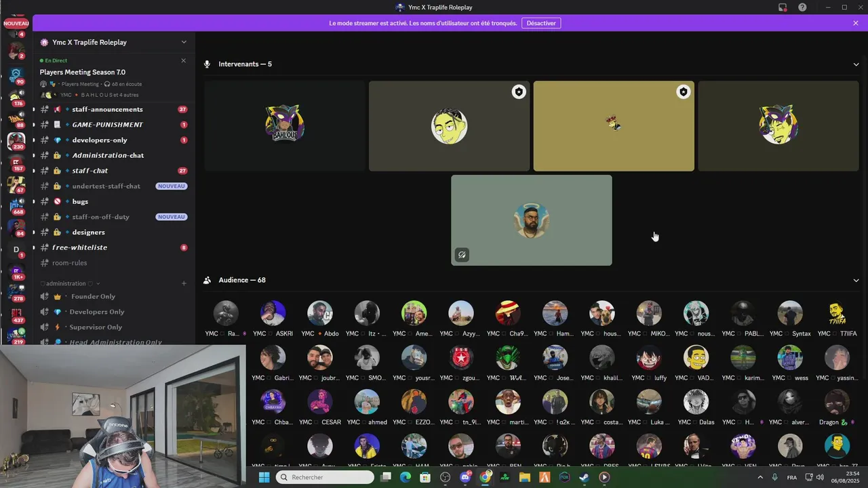
Task: Dismiss the streamer mode banner
Action: click(856, 23)
